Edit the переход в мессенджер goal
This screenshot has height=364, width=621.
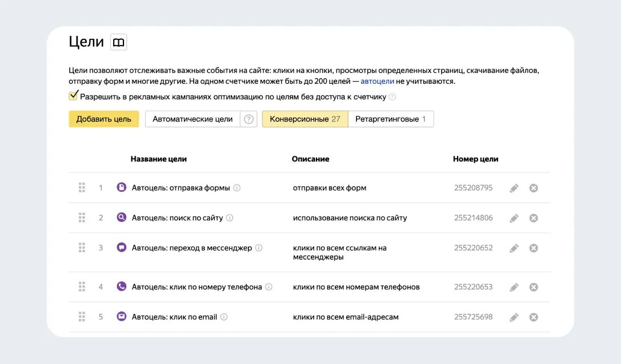pyautogui.click(x=514, y=248)
